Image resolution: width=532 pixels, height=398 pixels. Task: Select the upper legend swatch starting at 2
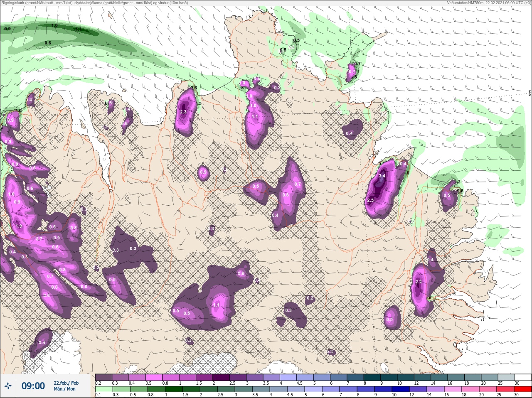(221, 377)
